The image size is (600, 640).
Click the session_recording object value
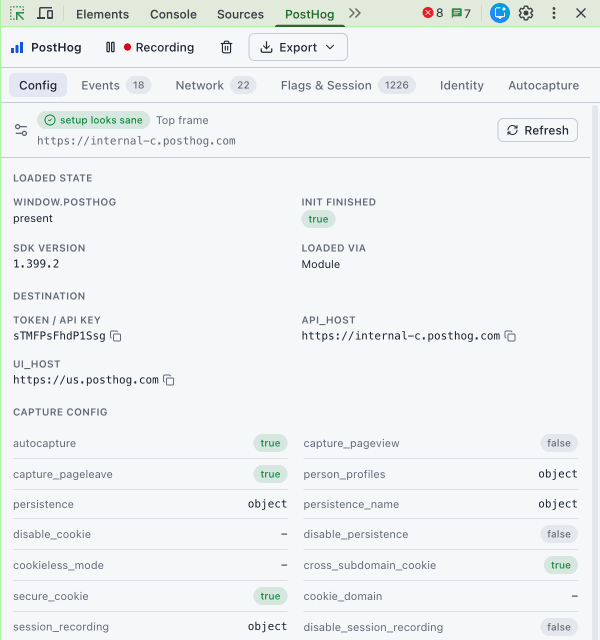pos(267,627)
